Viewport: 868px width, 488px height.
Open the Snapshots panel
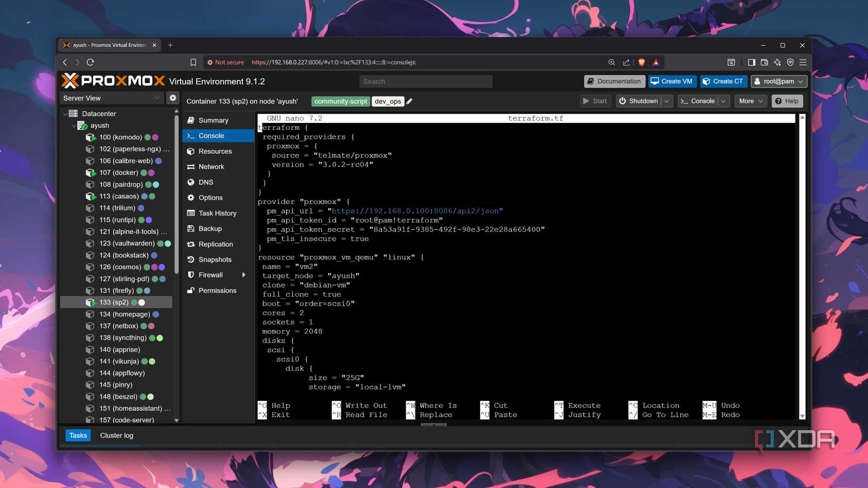[x=215, y=259]
